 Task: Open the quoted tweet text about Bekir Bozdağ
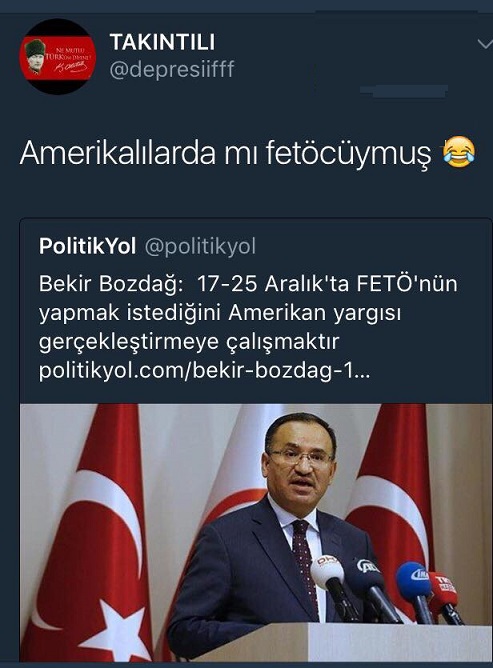click(248, 313)
